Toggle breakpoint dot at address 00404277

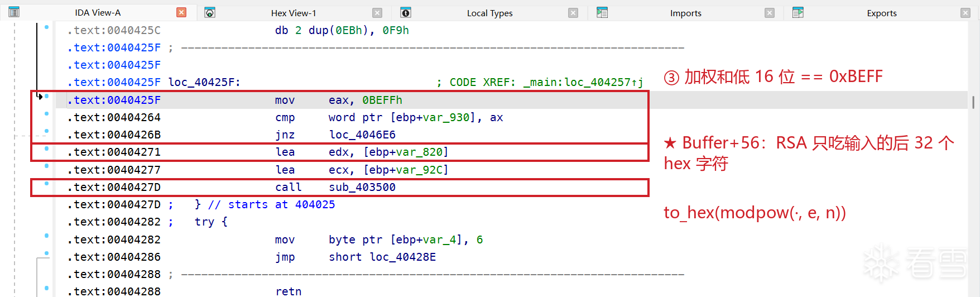click(46, 166)
